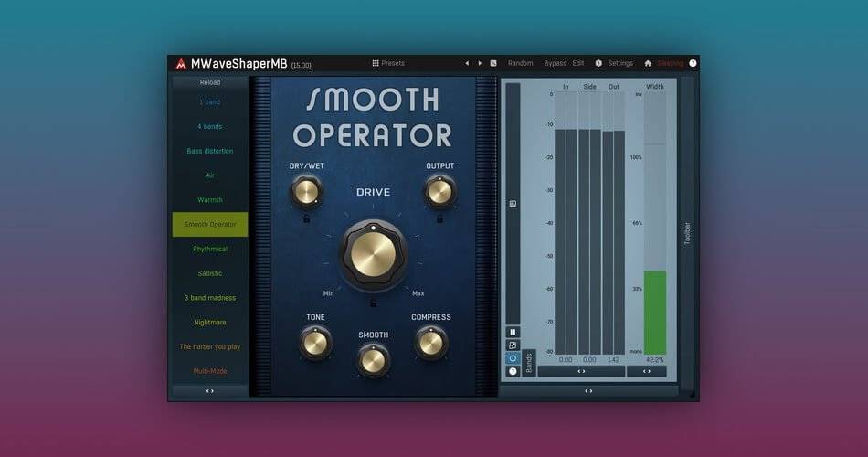Click the Tone knob

(315, 343)
